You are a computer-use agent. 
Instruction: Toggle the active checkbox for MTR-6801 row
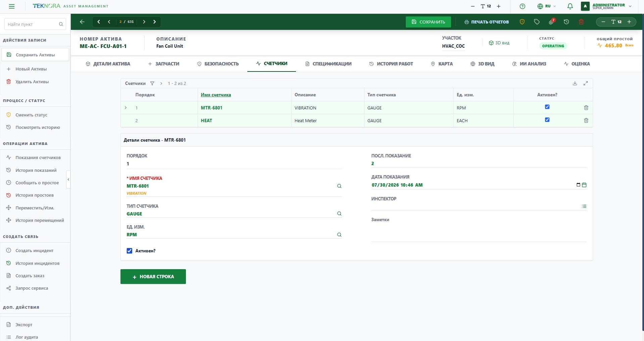tap(547, 107)
